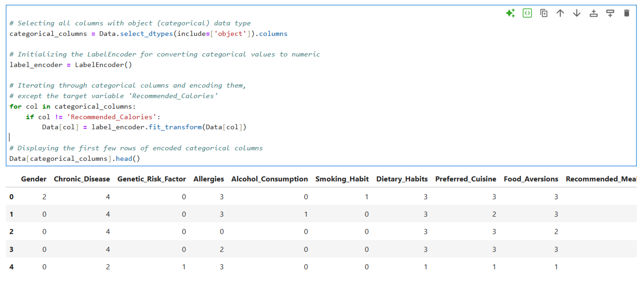Image resolution: width=644 pixels, height=281 pixels.
Task: Move the cell up with the arrow
Action: click(560, 13)
